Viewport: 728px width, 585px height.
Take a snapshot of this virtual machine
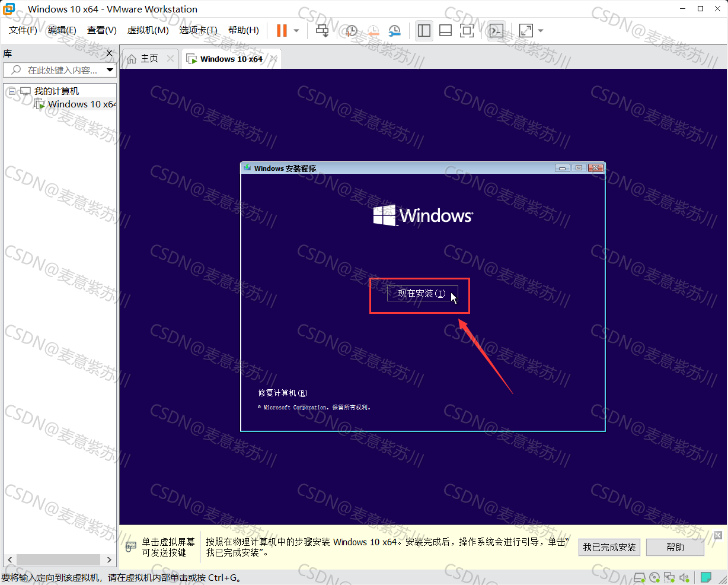coord(352,30)
